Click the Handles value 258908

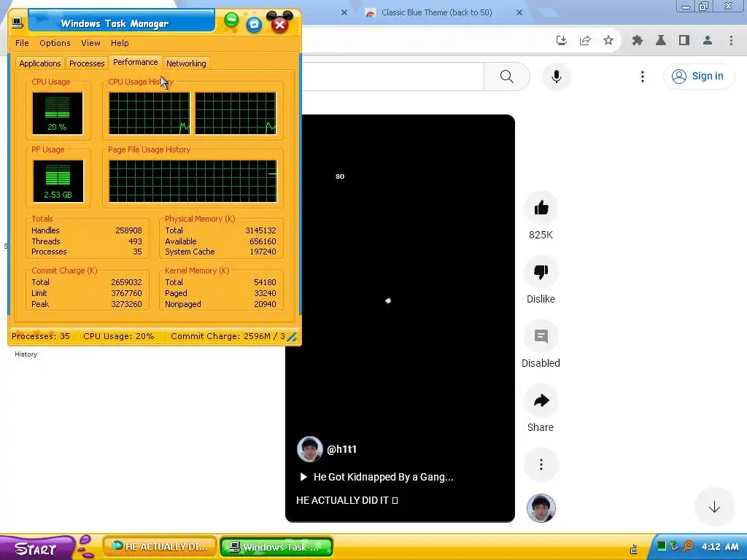coord(128,230)
